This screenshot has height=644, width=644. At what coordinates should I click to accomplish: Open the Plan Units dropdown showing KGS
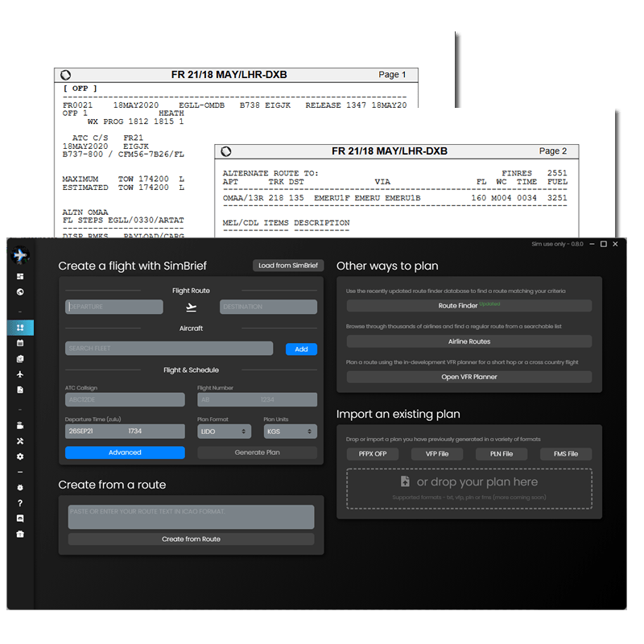(x=290, y=431)
